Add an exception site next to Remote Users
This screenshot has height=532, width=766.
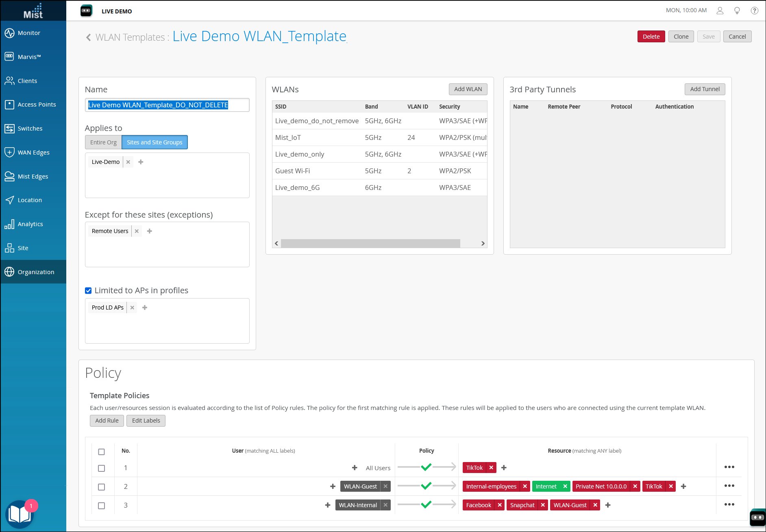click(x=149, y=231)
